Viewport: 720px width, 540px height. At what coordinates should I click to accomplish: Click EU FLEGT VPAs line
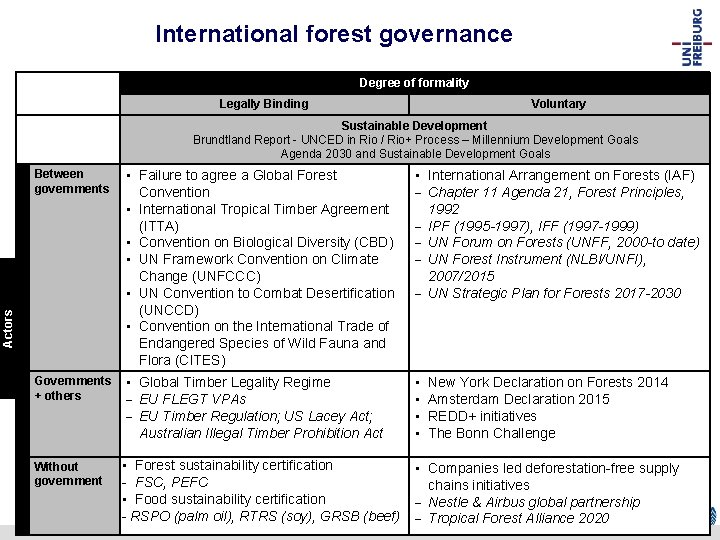[x=192, y=399]
